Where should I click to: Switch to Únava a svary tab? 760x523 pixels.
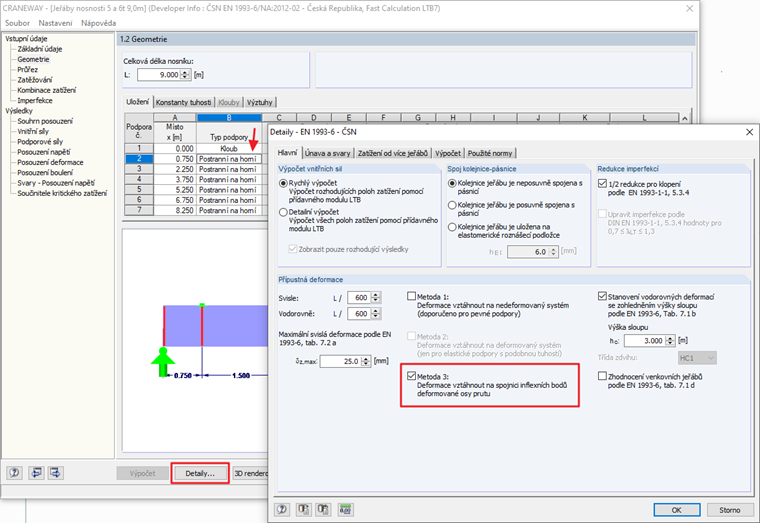328,153
